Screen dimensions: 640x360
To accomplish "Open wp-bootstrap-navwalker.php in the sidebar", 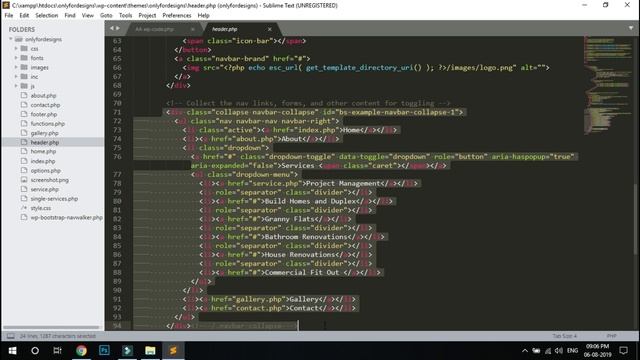I will pos(67,218).
